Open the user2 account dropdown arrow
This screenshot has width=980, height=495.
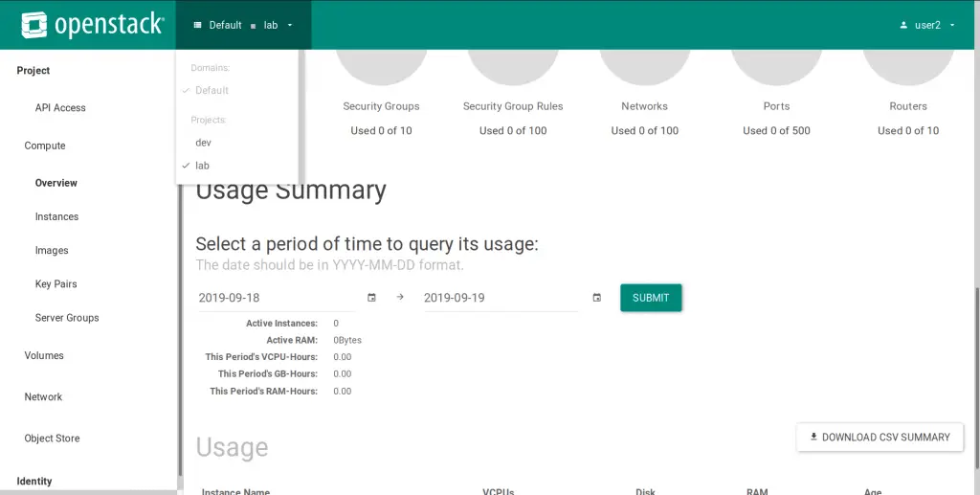click(x=952, y=25)
